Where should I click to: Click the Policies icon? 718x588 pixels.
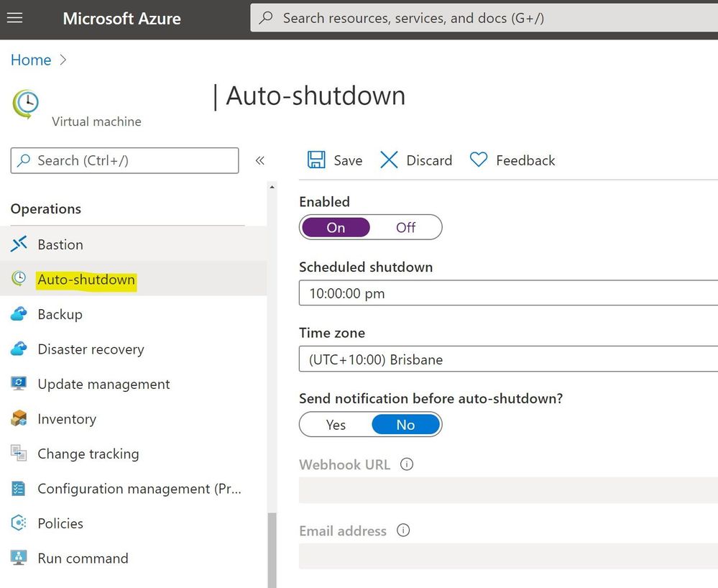19,523
